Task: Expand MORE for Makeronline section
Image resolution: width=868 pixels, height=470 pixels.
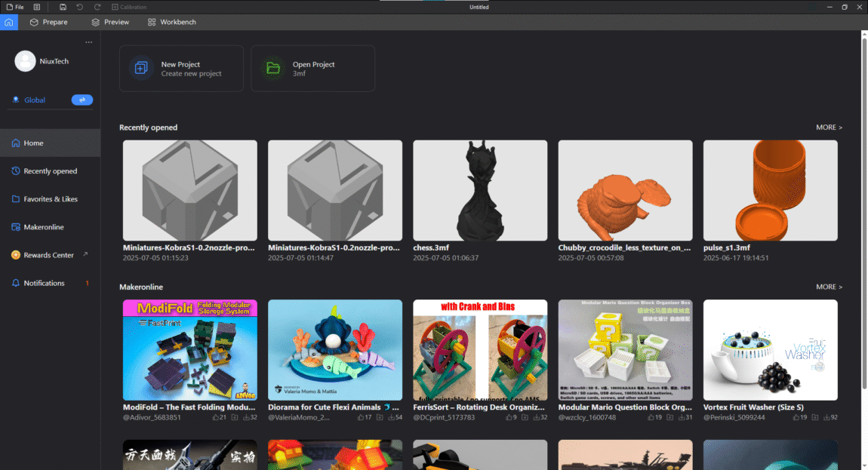Action: (829, 287)
